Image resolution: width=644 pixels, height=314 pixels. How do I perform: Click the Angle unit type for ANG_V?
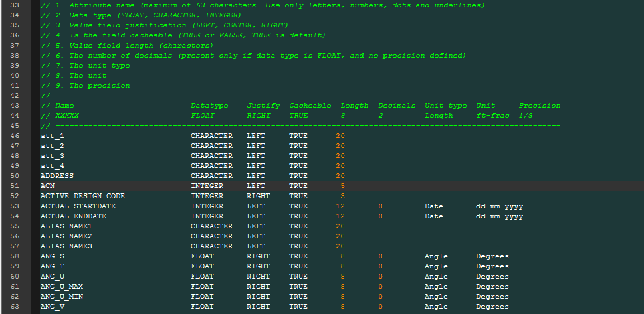tap(436, 306)
